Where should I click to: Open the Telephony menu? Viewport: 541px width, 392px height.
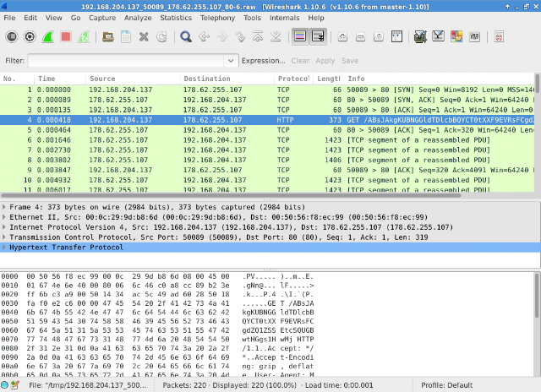click(217, 18)
